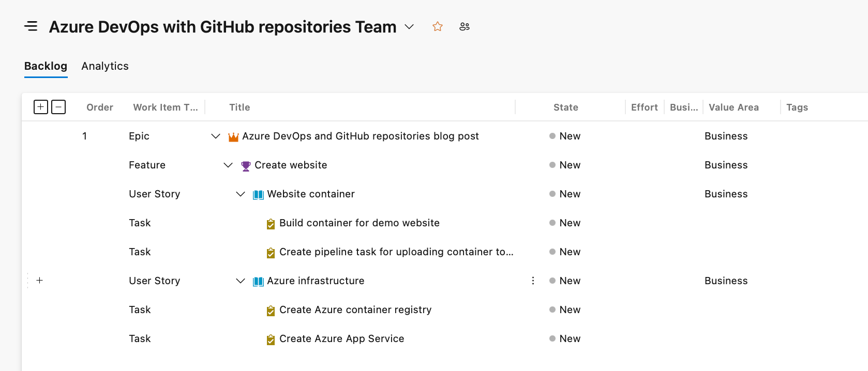Viewport: 868px width, 371px height.
Task: Click 'User Story' cell in Azure infrastructure row
Action: tap(155, 281)
